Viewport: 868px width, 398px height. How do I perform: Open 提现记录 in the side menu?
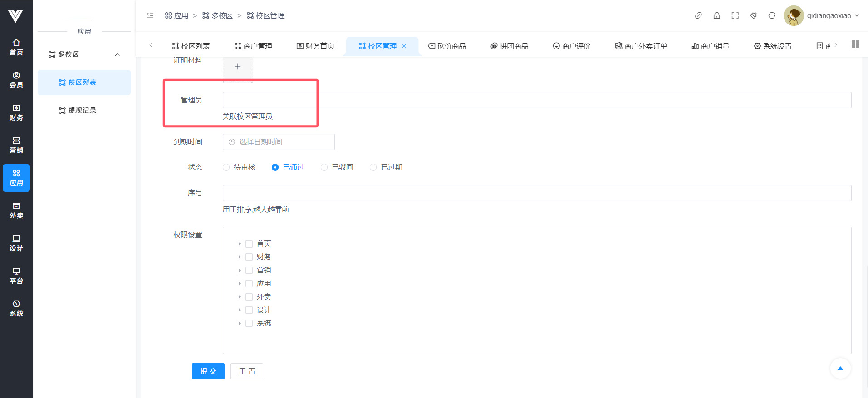pyautogui.click(x=82, y=111)
